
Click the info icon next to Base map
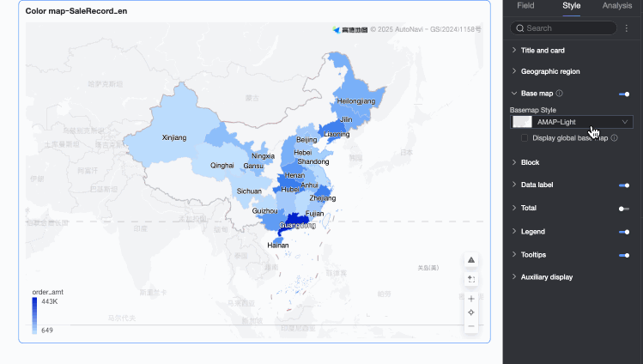click(x=560, y=94)
